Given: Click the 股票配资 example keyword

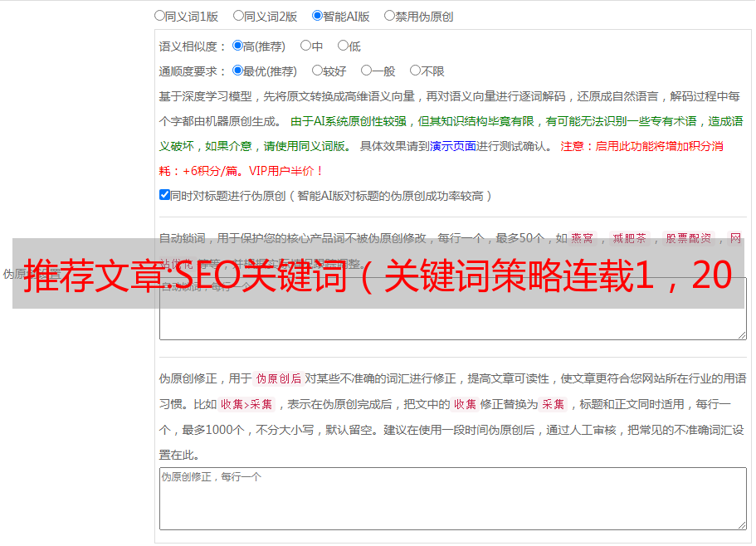Looking at the screenshot, I should (x=689, y=238).
